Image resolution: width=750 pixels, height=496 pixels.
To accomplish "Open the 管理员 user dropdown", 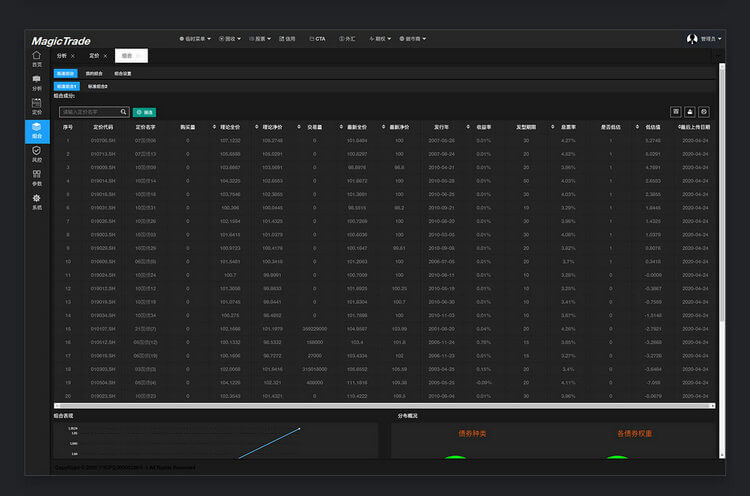I will point(711,39).
